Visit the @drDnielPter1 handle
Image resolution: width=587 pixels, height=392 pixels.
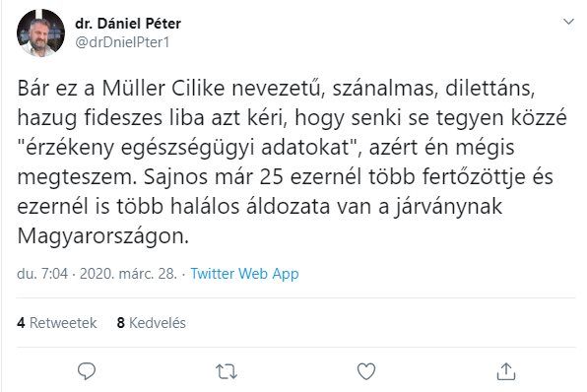tap(122, 42)
